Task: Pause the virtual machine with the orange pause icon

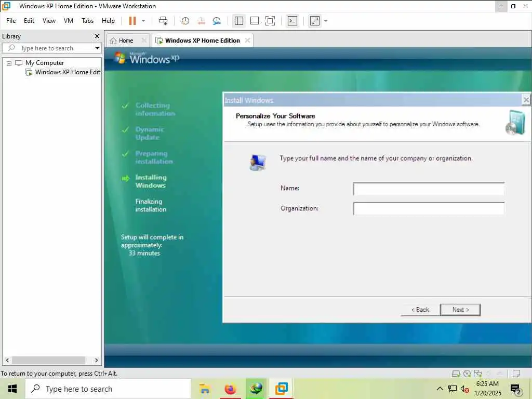Action: click(x=132, y=21)
